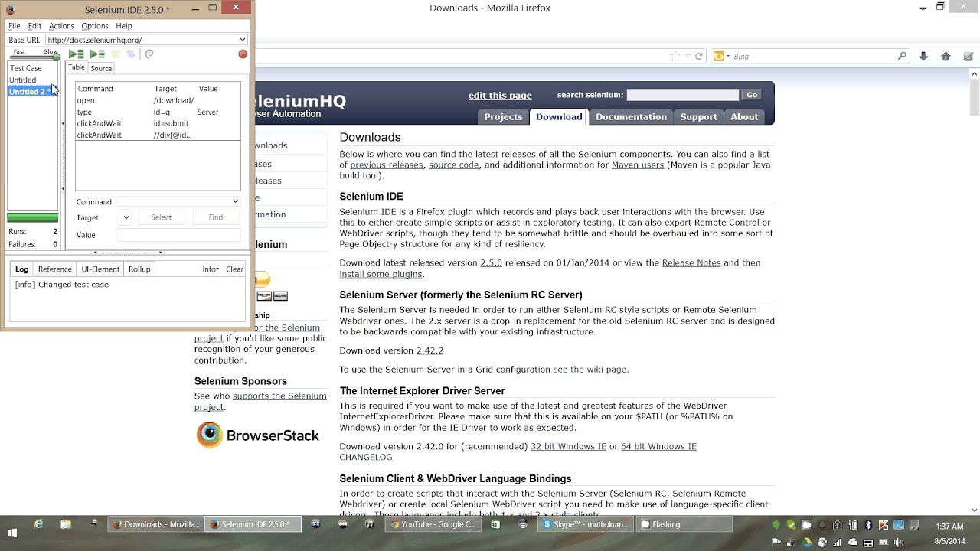Viewport: 980px width, 551px height.
Task: Click the Find button next to Target
Action: (x=216, y=217)
